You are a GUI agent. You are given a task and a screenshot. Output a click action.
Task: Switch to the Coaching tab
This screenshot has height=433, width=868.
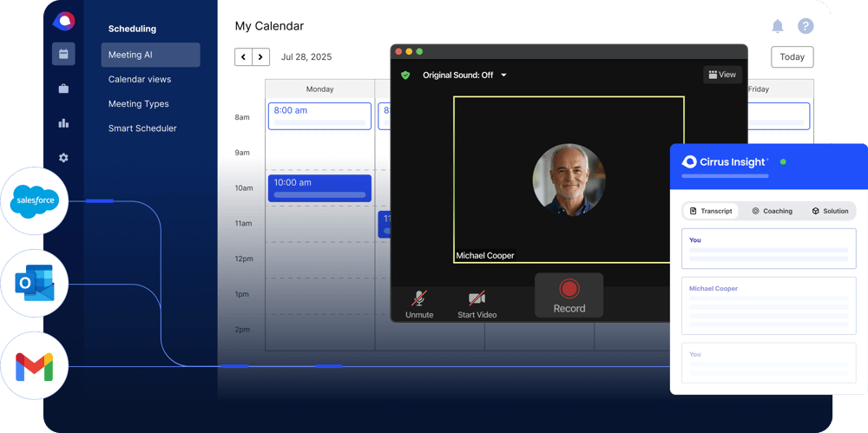point(772,211)
